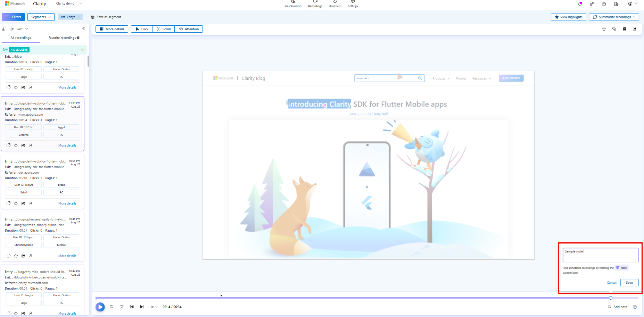
Task: Open More details for Brazil recording
Action: [x=67, y=203]
